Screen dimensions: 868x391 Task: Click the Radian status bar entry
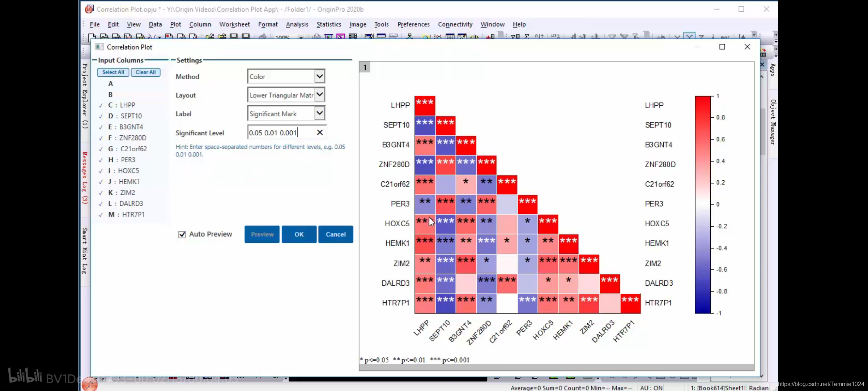(x=759, y=388)
